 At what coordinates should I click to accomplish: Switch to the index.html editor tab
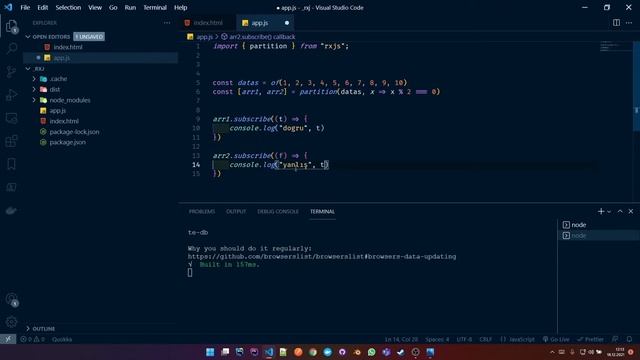click(x=208, y=23)
